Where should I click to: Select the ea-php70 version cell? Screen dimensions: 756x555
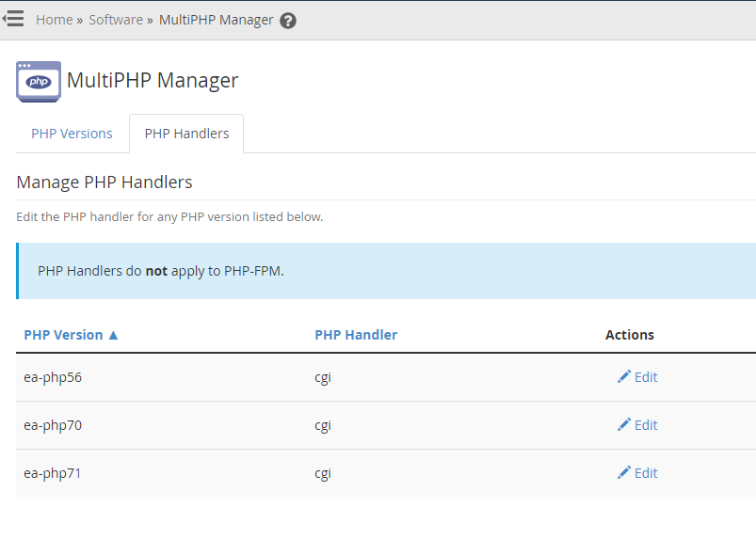coord(53,425)
